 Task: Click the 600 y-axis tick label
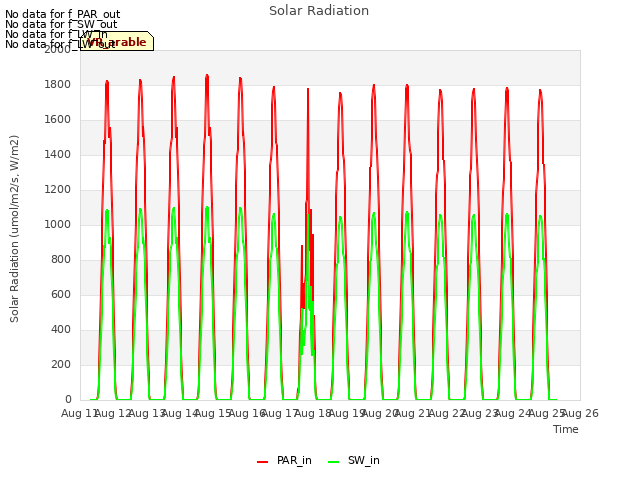point(61,295)
